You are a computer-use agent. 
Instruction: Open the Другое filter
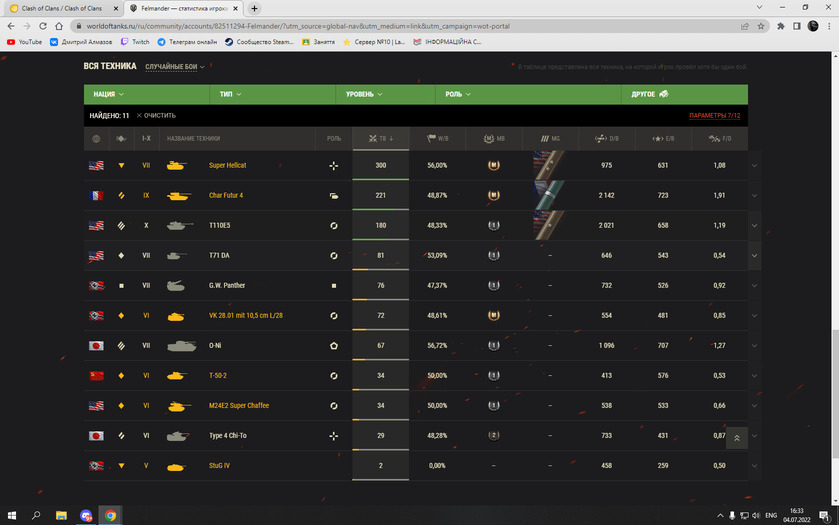pyautogui.click(x=684, y=94)
